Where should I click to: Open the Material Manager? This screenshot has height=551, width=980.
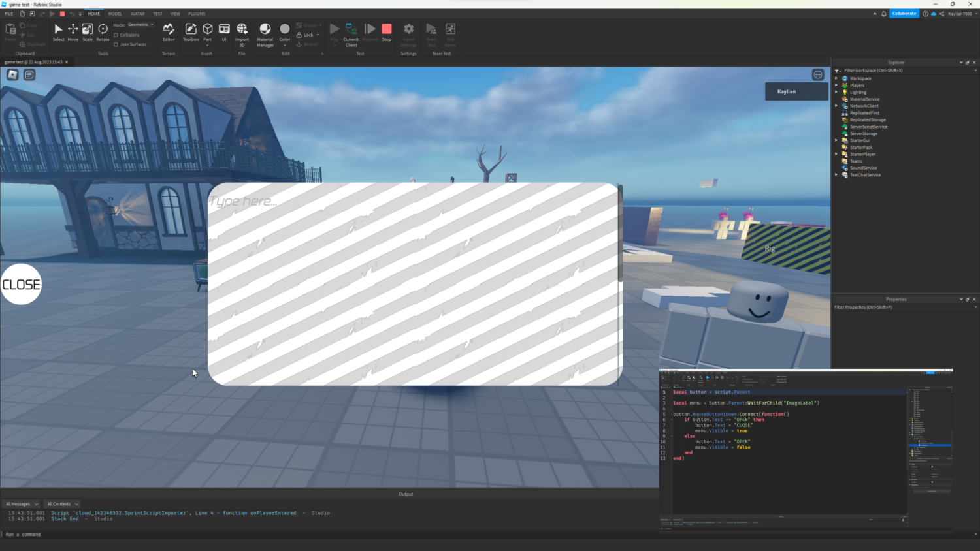click(265, 31)
